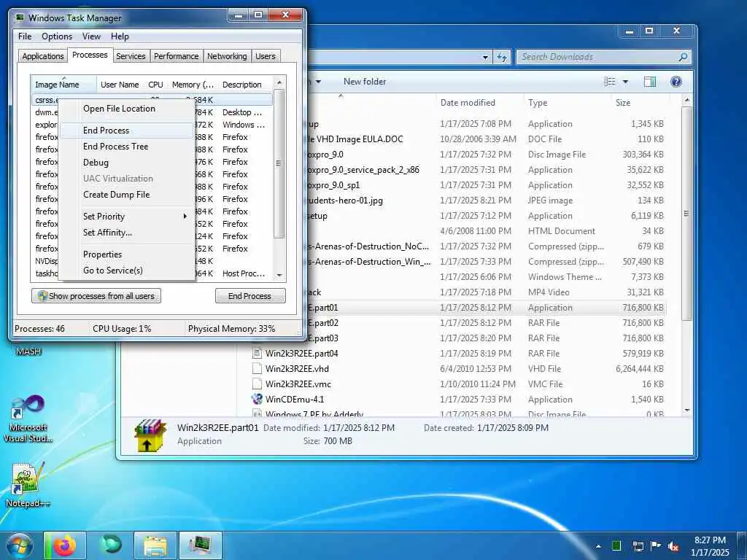Screen dimensions: 747x560
Task: Choose End Process in context menu
Action: [127, 131]
